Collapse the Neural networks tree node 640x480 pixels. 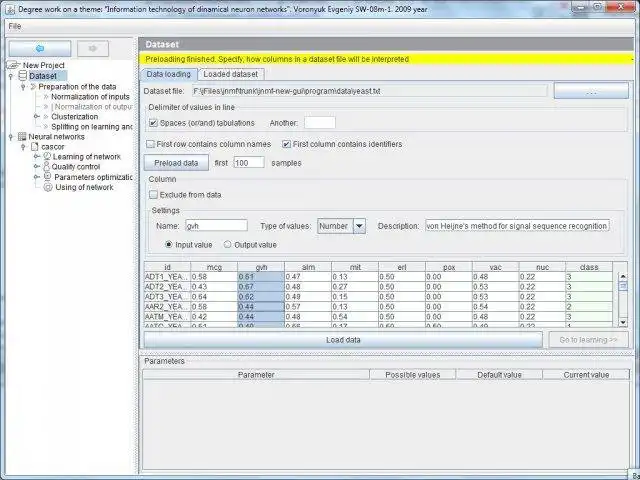[11, 137]
